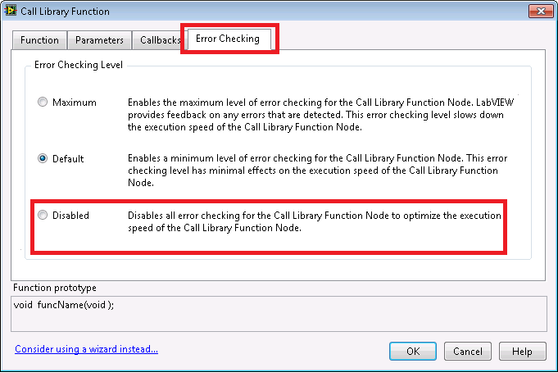The height and width of the screenshot is (373, 558).
Task: Click the Cancel button
Action: pos(468,351)
